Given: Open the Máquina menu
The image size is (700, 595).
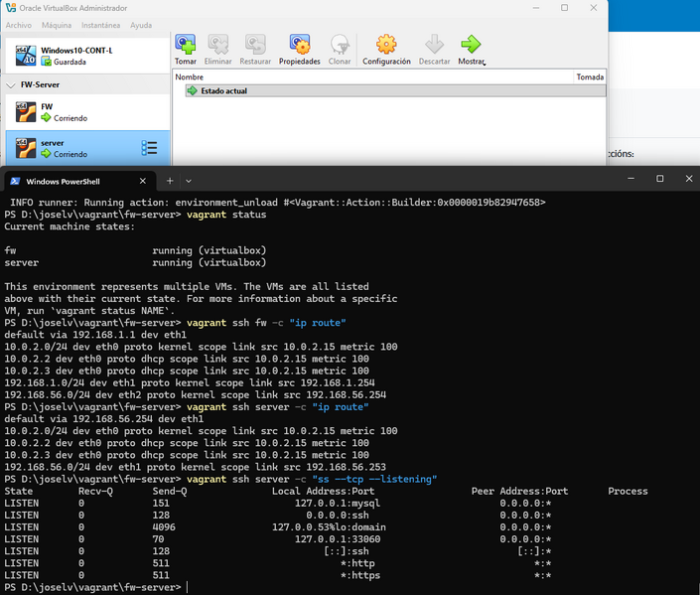Looking at the screenshot, I should 57,26.
